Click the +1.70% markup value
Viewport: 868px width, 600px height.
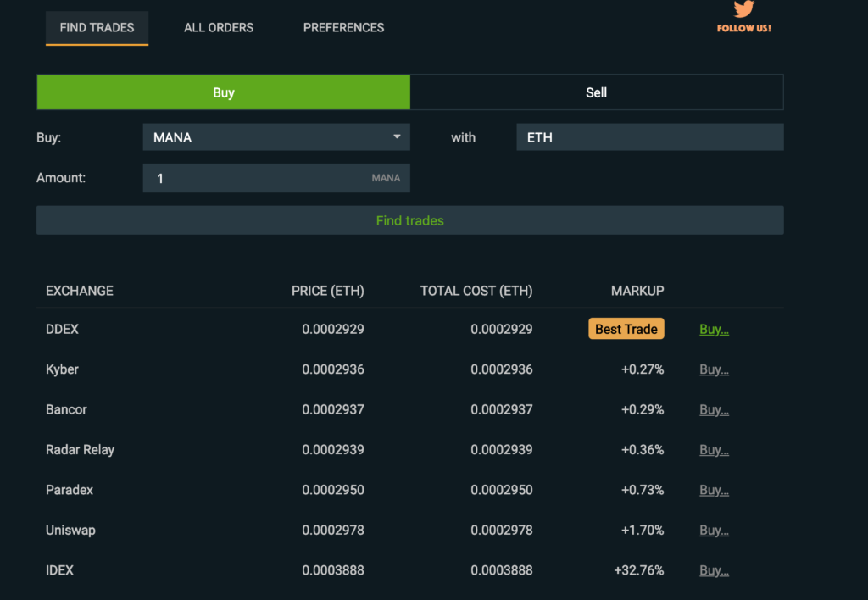643,531
